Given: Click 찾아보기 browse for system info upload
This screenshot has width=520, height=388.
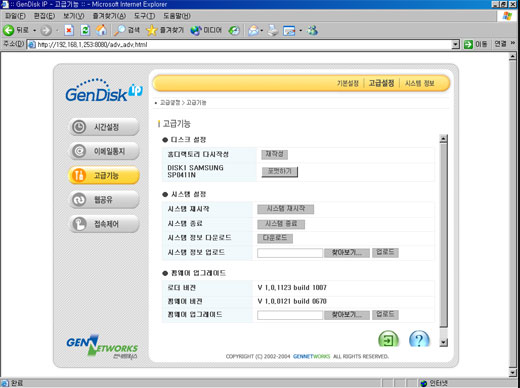Looking at the screenshot, I should (x=347, y=253).
